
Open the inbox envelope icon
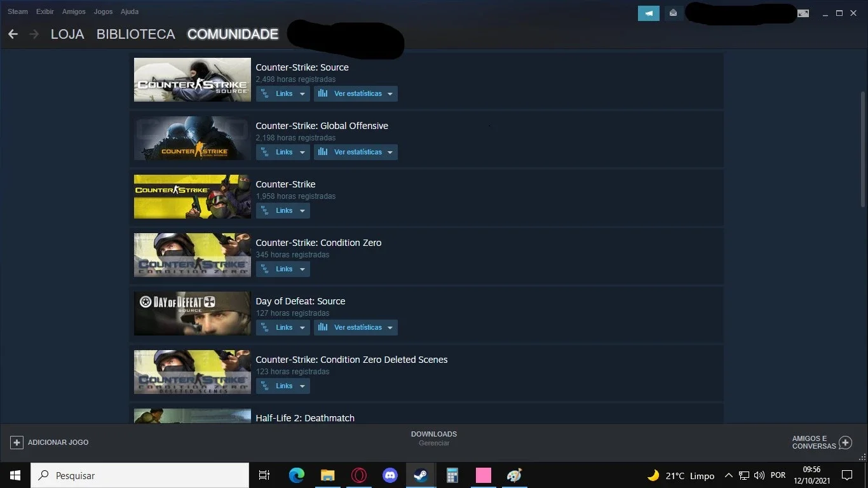tap(673, 13)
